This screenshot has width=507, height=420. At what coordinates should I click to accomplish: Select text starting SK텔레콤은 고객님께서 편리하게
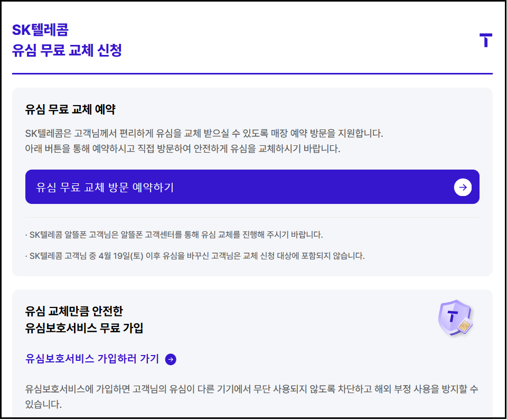coord(204,133)
